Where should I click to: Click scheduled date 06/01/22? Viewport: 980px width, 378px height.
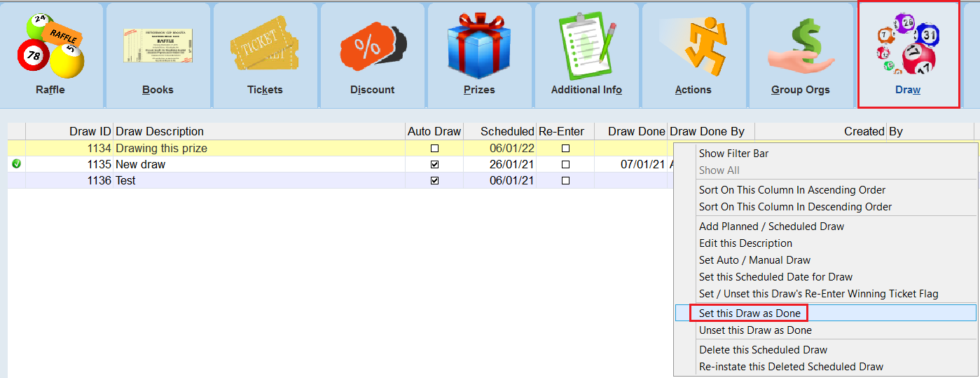[499, 148]
